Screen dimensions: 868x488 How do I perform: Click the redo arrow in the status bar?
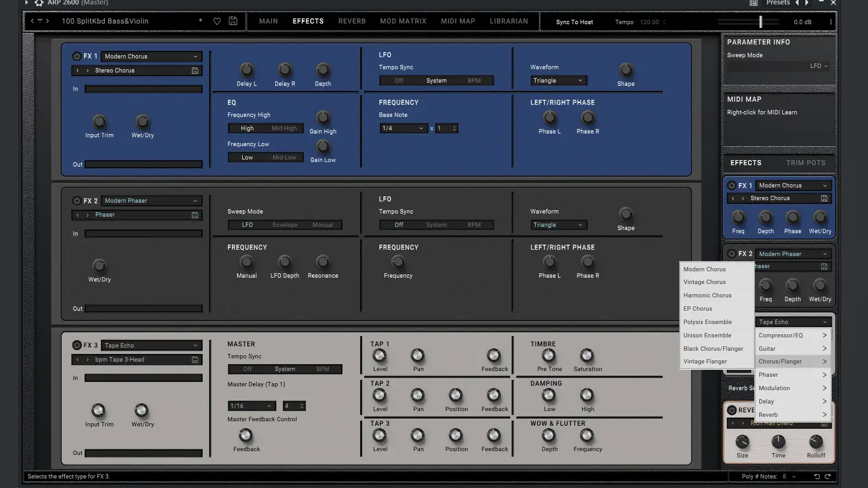(x=827, y=477)
